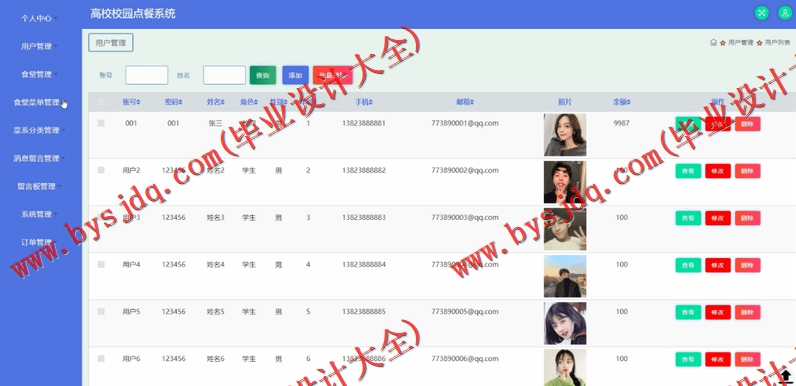Expand 订单管理 sidebar menu
The height and width of the screenshot is (386, 796).
click(39, 242)
